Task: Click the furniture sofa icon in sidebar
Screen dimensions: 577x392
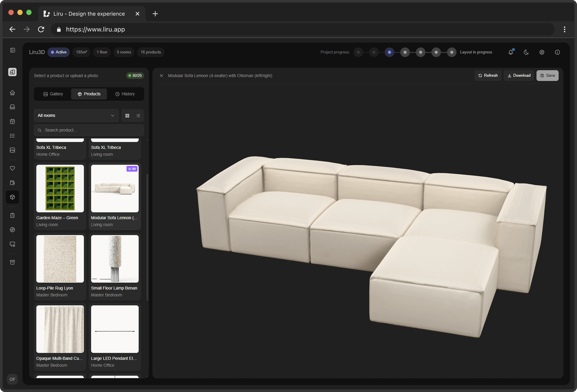Action: pos(12,107)
